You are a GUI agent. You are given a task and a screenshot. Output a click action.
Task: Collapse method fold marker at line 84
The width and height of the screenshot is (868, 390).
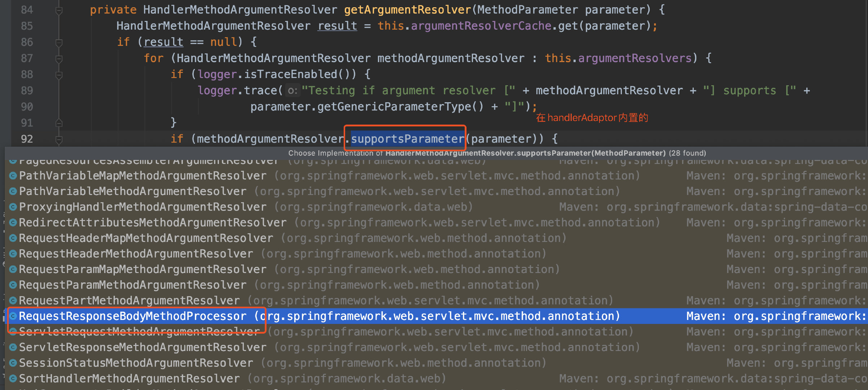tap(59, 10)
